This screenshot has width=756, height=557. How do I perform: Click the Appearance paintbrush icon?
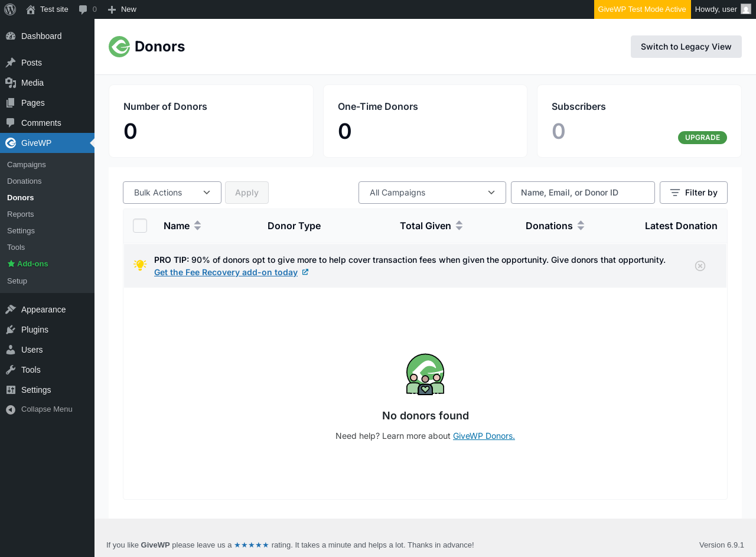[11, 310]
